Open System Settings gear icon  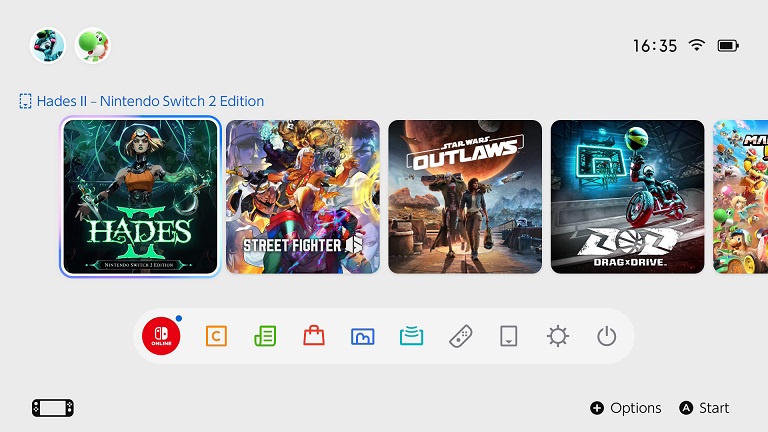click(558, 336)
